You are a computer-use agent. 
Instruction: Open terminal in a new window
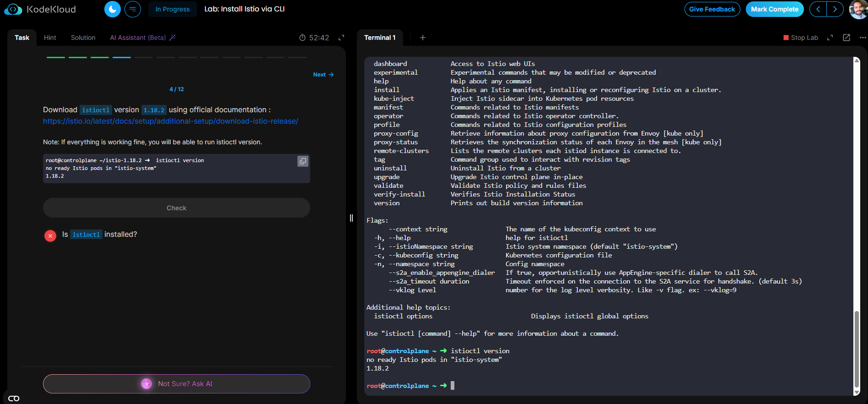click(846, 38)
